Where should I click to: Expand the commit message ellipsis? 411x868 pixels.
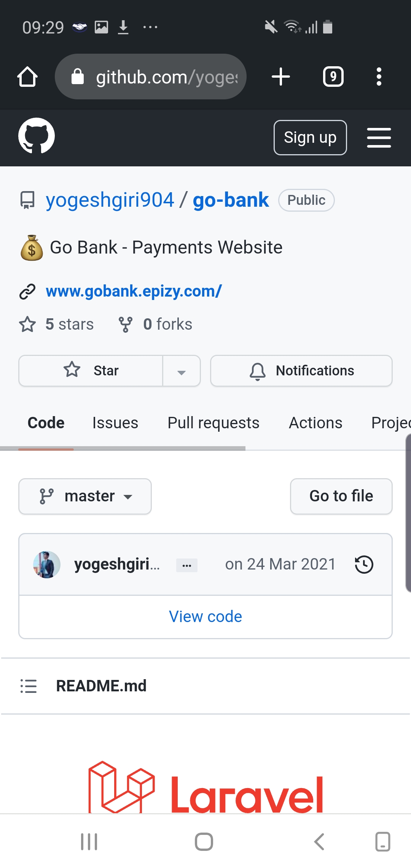[186, 565]
